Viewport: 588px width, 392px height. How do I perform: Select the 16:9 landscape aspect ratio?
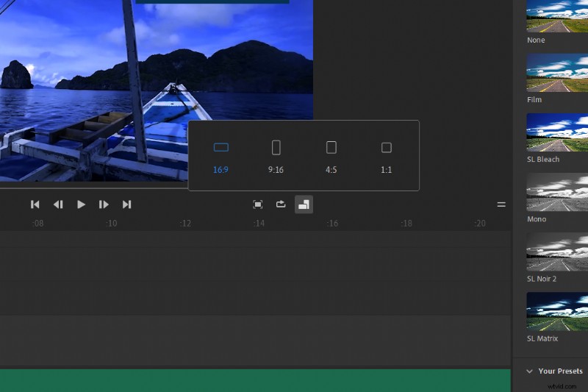point(221,157)
